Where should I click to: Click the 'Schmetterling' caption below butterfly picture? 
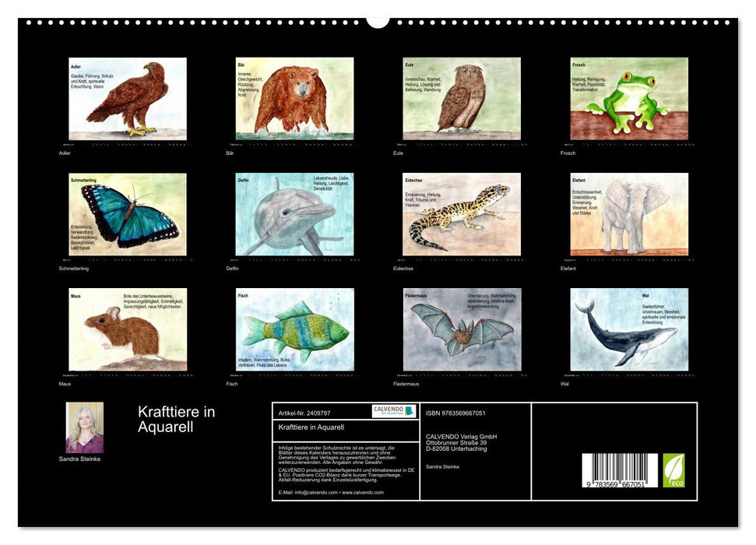(x=74, y=268)
